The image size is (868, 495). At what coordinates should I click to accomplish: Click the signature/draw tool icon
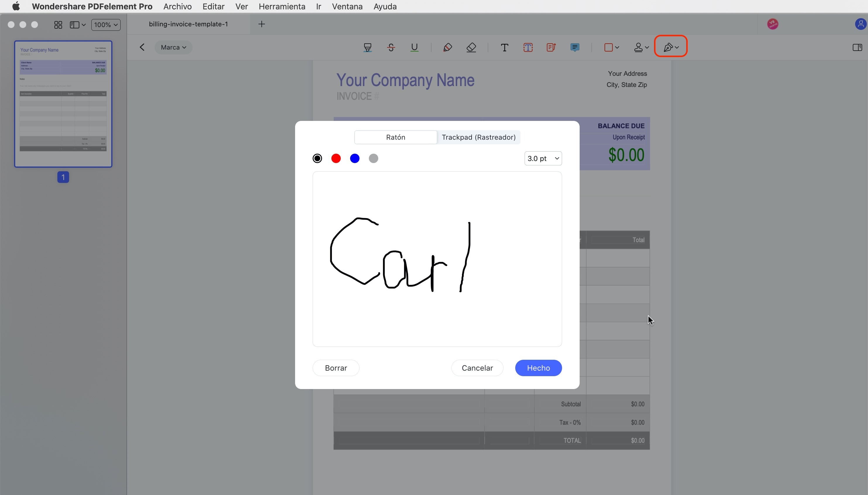(668, 47)
